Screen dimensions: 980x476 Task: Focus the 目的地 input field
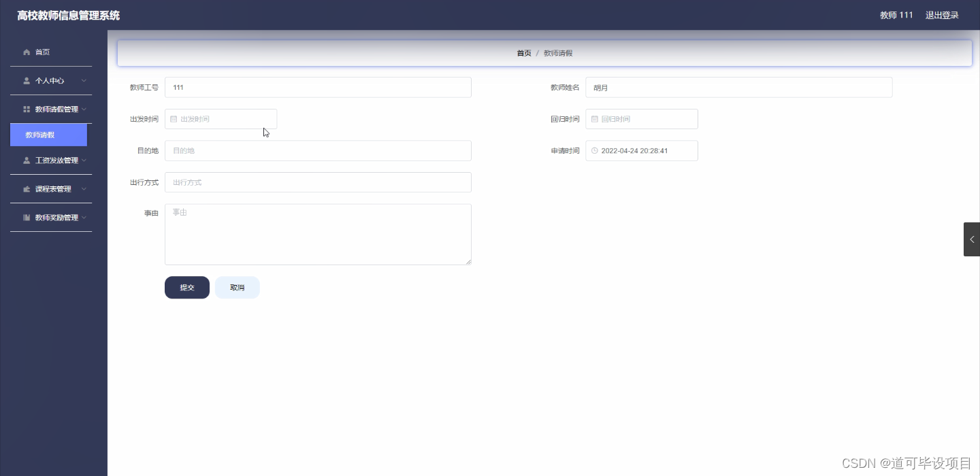point(318,150)
